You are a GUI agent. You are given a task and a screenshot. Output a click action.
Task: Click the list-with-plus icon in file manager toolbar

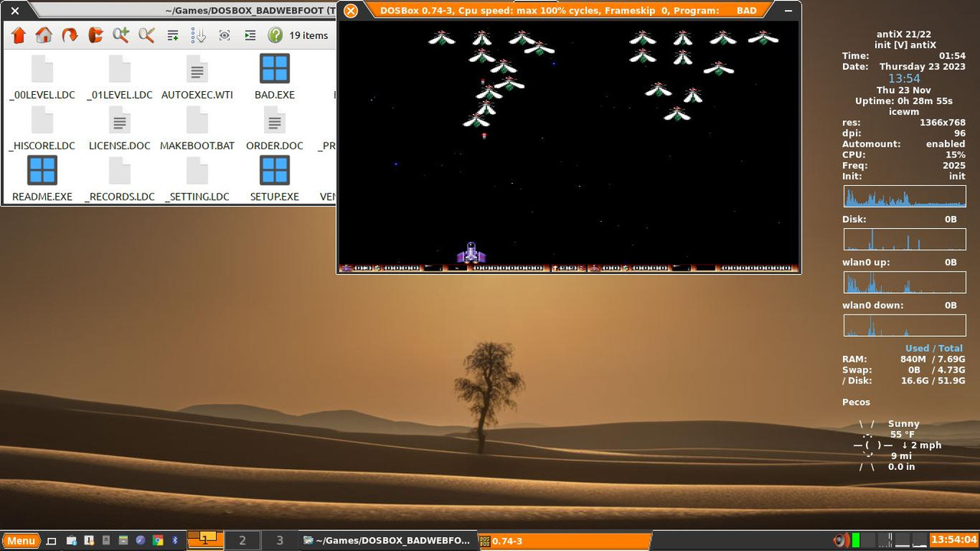[x=173, y=35]
